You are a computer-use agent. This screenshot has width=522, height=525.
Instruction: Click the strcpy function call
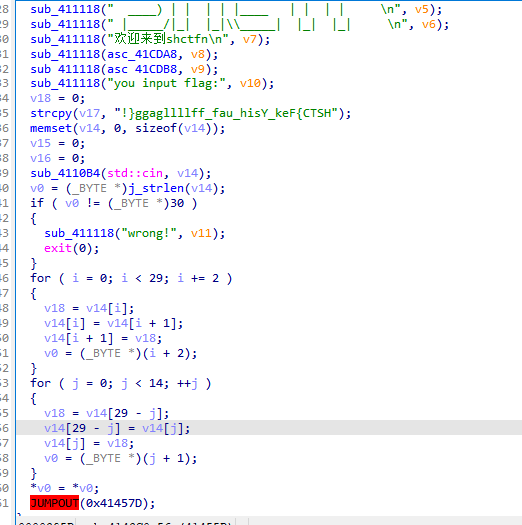(x=51, y=113)
